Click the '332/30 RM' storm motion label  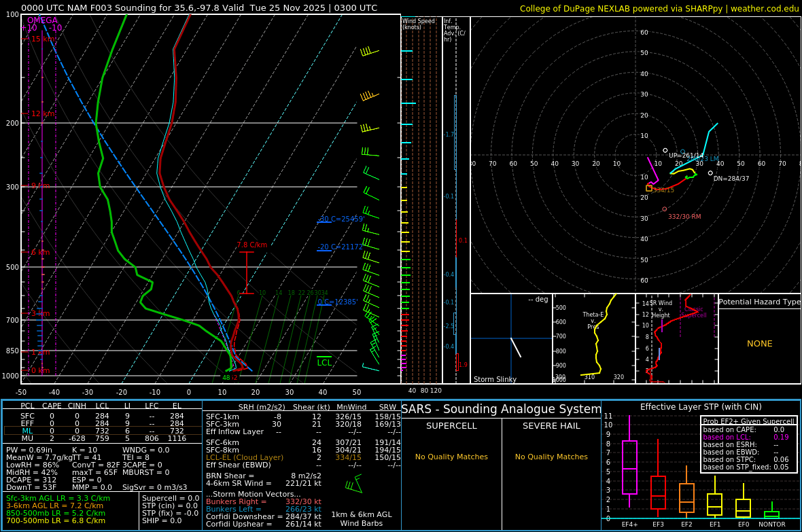(x=684, y=216)
